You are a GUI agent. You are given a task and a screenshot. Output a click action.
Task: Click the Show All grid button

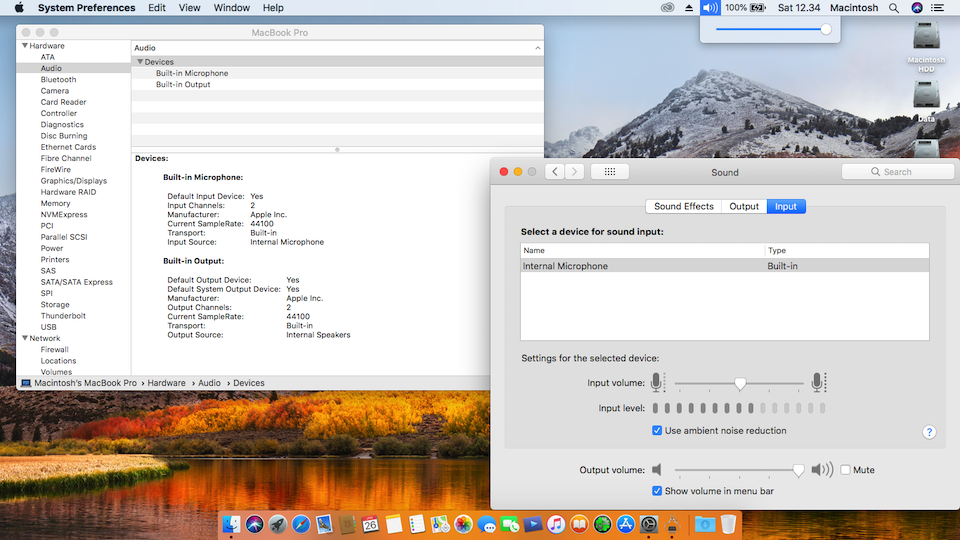click(x=609, y=172)
